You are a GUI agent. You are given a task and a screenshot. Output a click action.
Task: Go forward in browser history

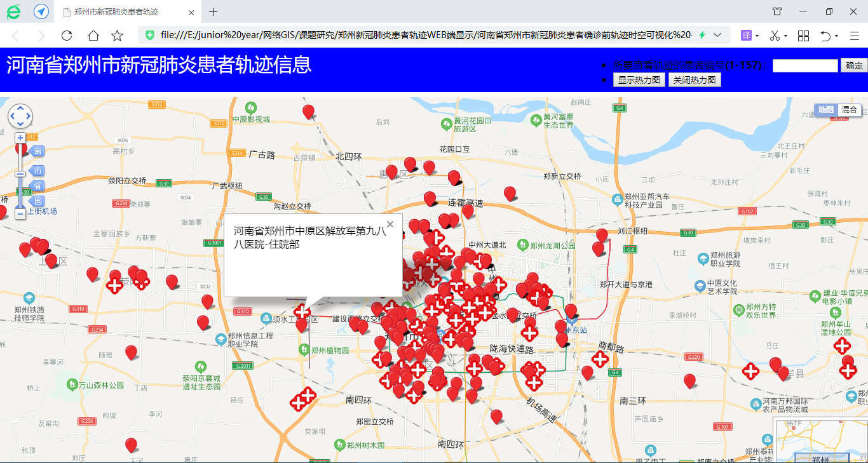[x=41, y=36]
